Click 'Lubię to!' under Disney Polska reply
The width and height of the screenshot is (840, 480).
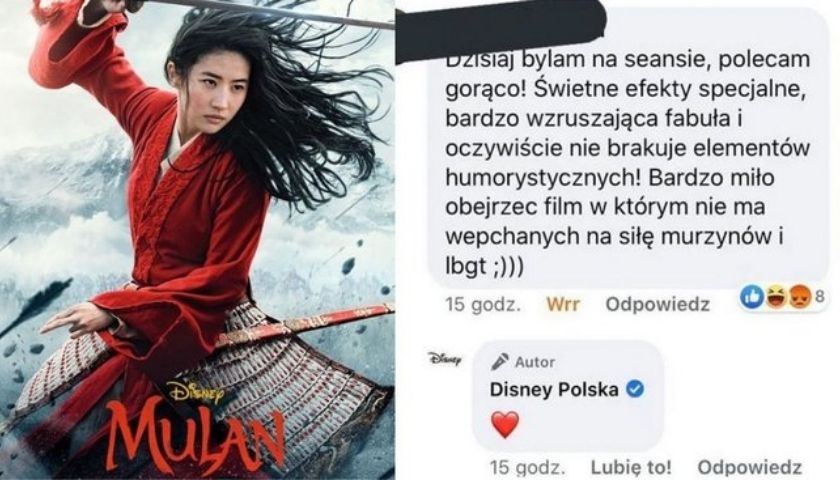(631, 467)
